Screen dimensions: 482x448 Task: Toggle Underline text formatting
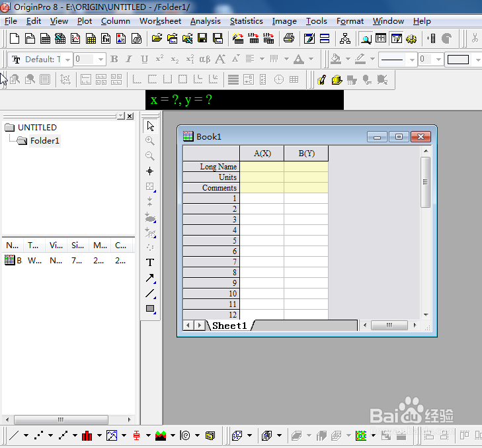pyautogui.click(x=144, y=59)
